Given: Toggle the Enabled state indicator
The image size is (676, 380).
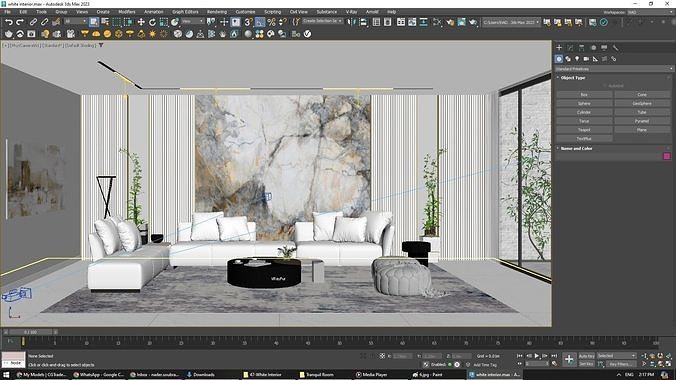Looking at the screenshot, I should (x=450, y=364).
